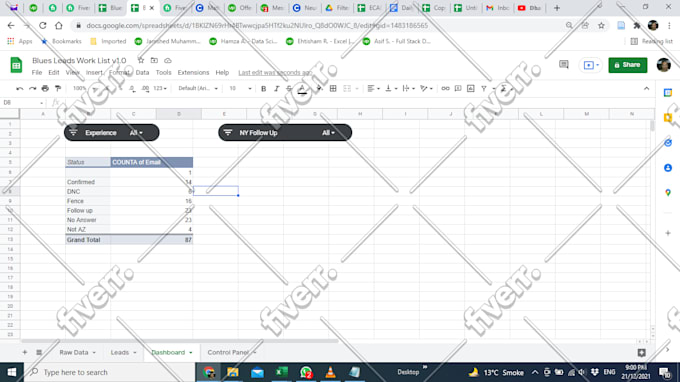Click the Explore button at bottom right
The image size is (680, 382).
[x=642, y=353]
